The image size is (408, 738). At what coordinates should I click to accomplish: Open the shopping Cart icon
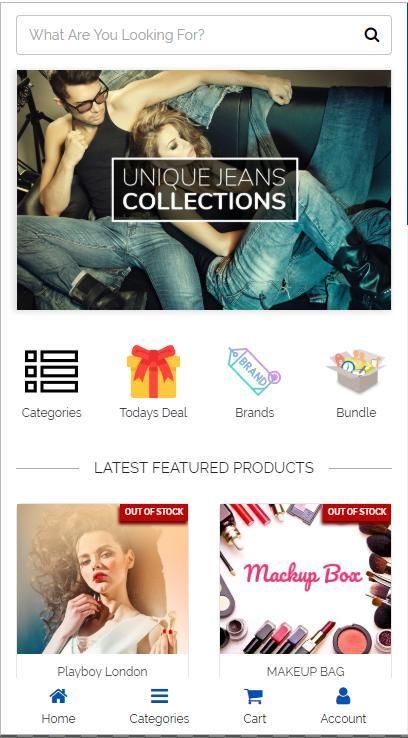point(254,696)
